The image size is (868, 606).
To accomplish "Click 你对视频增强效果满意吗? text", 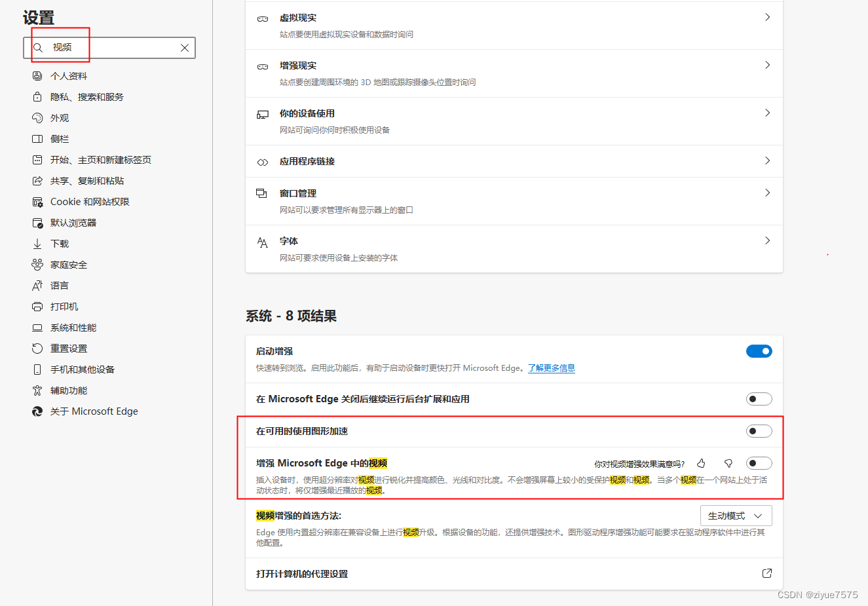I will [639, 464].
